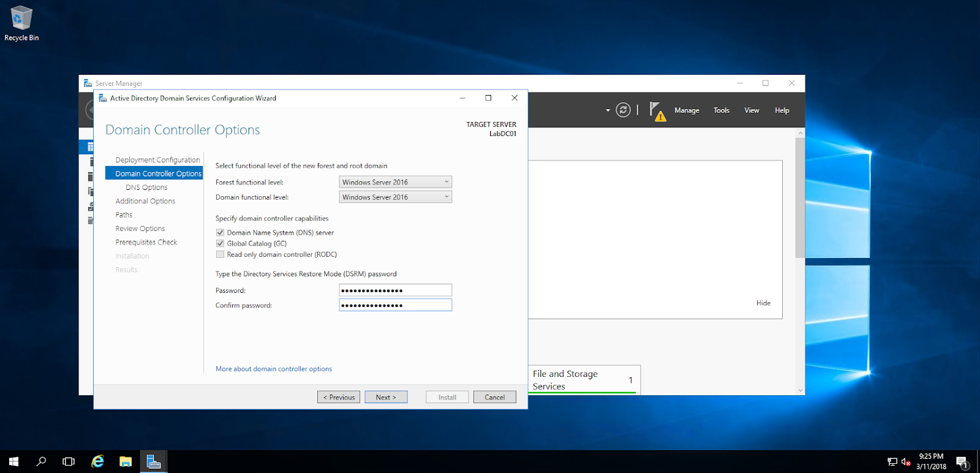Viewport: 980px width, 473px height.
Task: Click the Next button
Action: (x=386, y=397)
